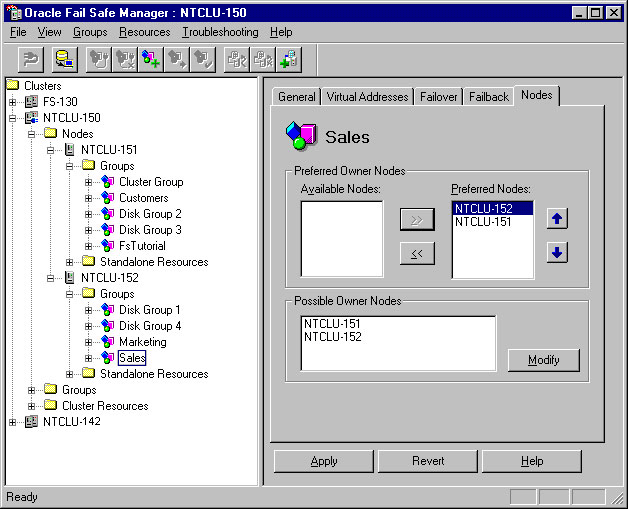Click the verify group toolbar icon with checkmark
The image size is (628, 509).
203,60
